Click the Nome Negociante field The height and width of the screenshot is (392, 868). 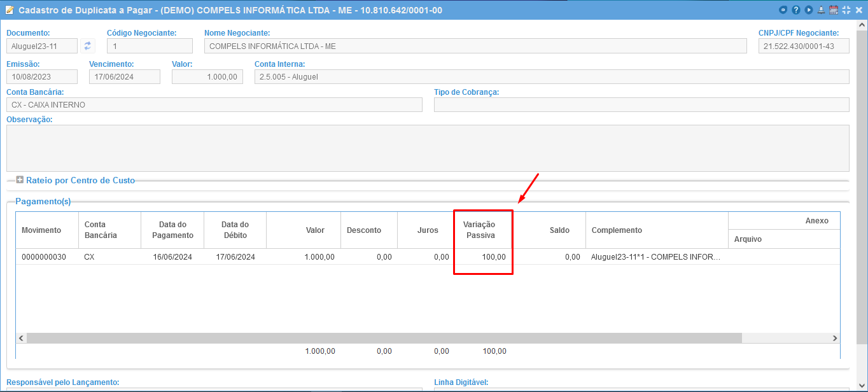[x=475, y=46]
